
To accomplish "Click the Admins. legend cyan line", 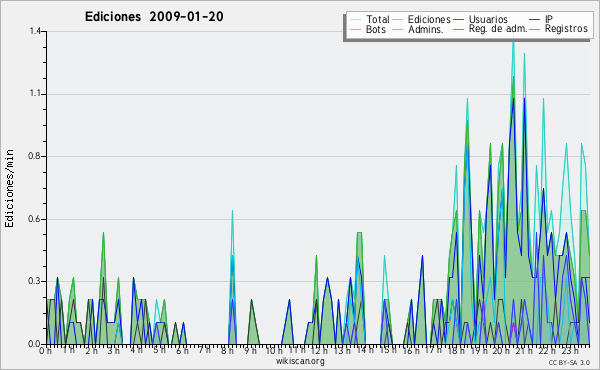I will (398, 29).
